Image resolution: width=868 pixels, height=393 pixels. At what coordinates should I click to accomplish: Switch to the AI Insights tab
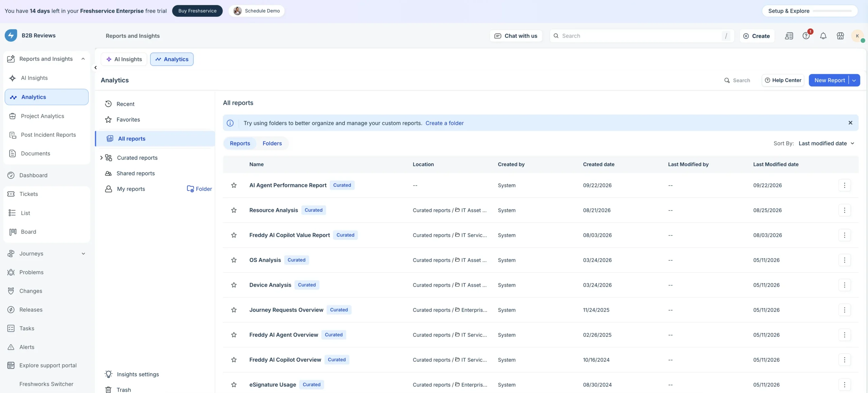pos(124,59)
